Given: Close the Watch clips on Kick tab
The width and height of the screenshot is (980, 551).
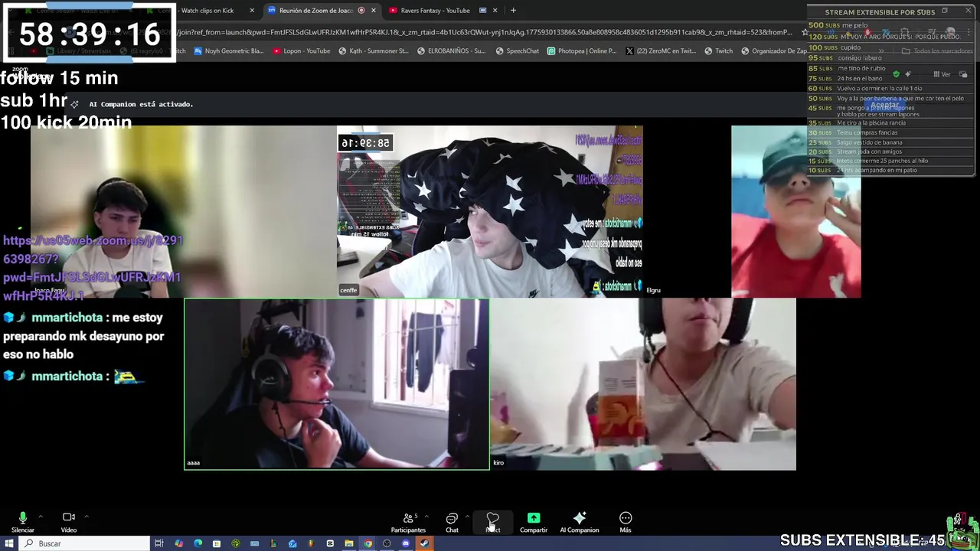Looking at the screenshot, I should [252, 11].
